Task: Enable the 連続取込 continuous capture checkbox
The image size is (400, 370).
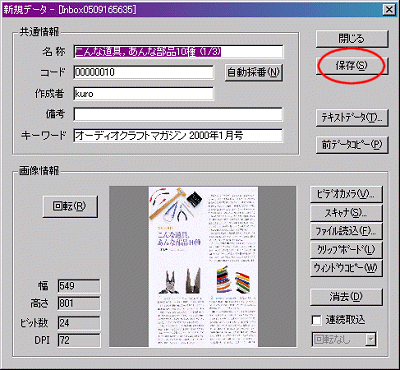Action: (x=316, y=320)
